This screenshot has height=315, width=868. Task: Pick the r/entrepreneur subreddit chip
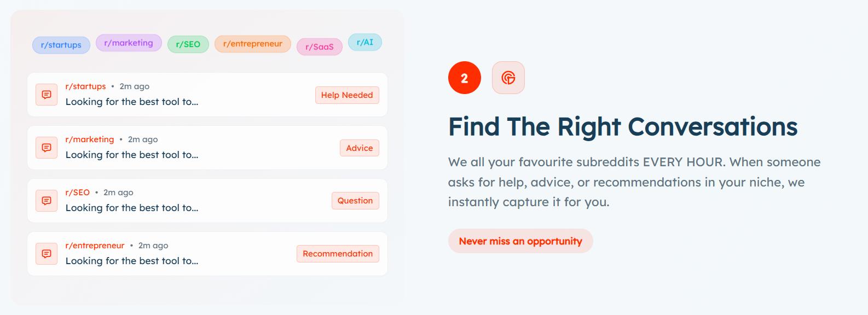253,44
